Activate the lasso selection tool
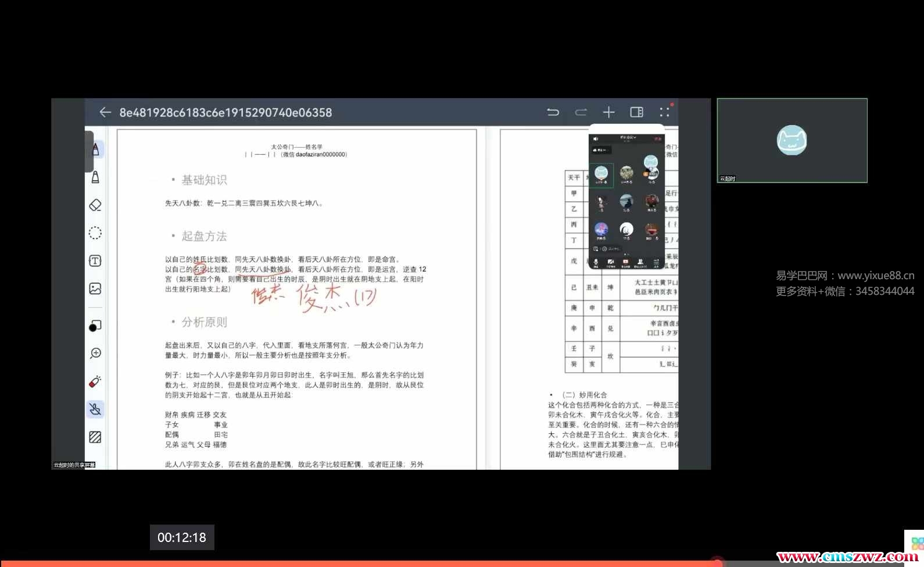 coord(95,233)
